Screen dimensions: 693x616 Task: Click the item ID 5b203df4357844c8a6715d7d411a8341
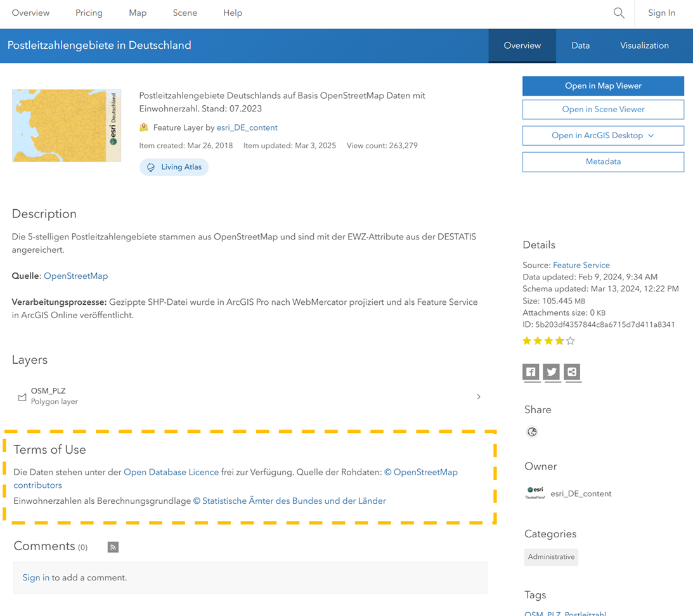pyautogui.click(x=605, y=324)
